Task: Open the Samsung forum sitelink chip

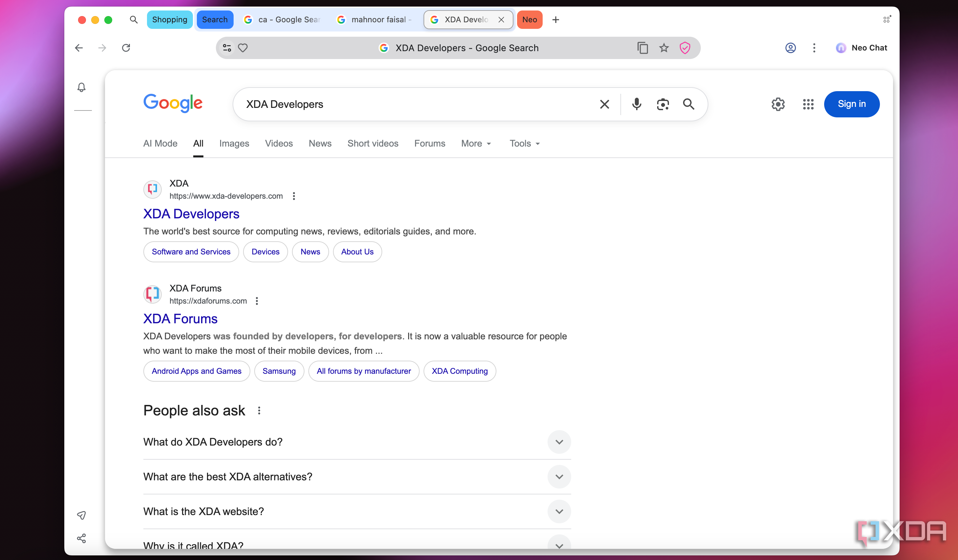Action: 279,371
